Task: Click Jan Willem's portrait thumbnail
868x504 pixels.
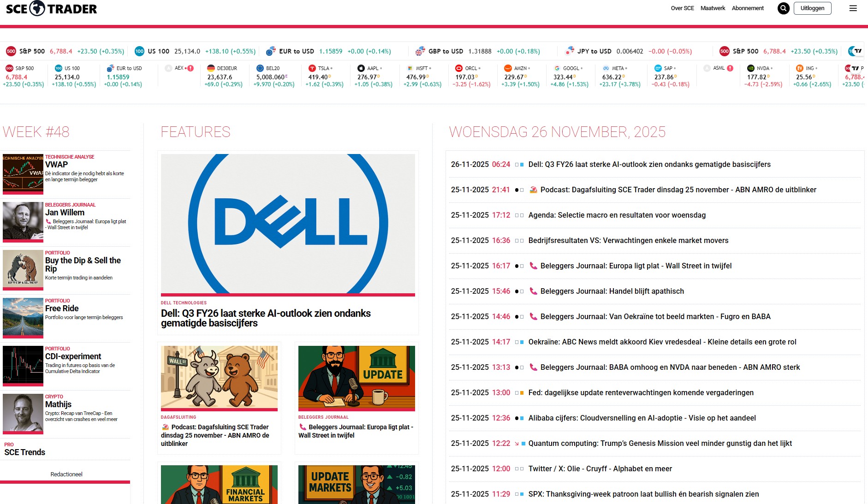Action: click(x=23, y=221)
